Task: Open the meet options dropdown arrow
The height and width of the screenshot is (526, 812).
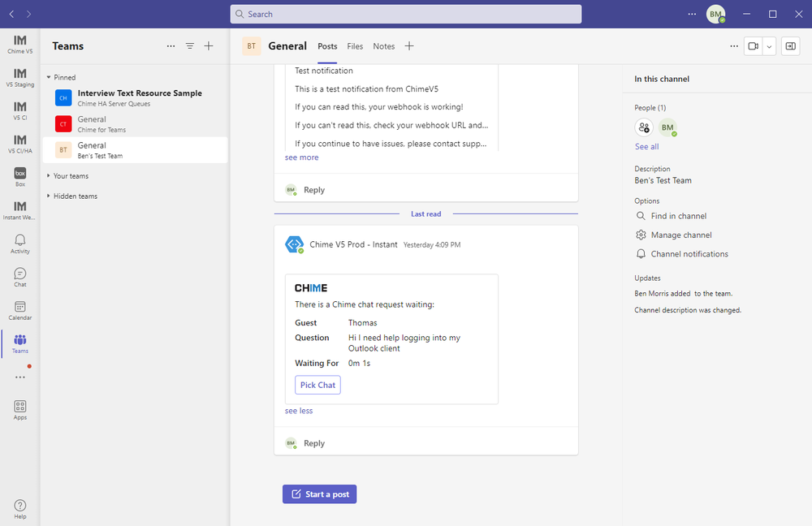Action: tap(769, 46)
